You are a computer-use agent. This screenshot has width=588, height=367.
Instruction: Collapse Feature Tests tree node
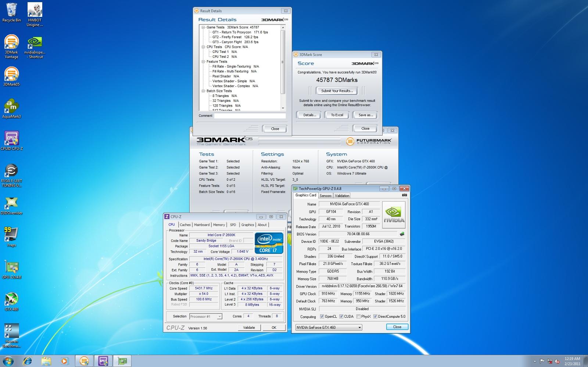click(203, 62)
